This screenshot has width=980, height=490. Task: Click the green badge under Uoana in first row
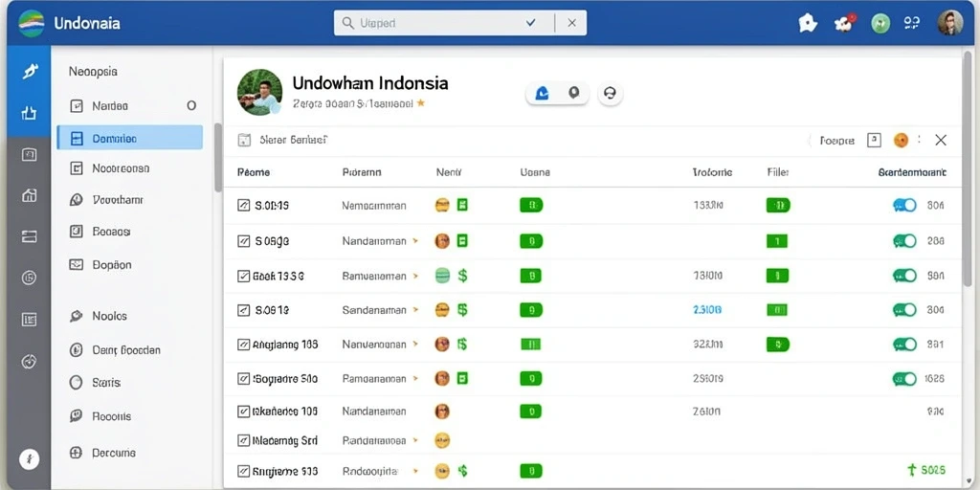(531, 205)
